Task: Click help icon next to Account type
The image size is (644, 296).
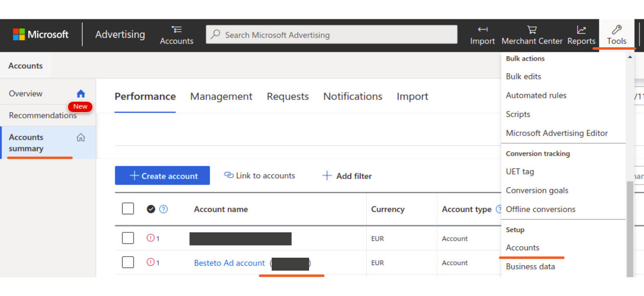Action: coord(498,209)
